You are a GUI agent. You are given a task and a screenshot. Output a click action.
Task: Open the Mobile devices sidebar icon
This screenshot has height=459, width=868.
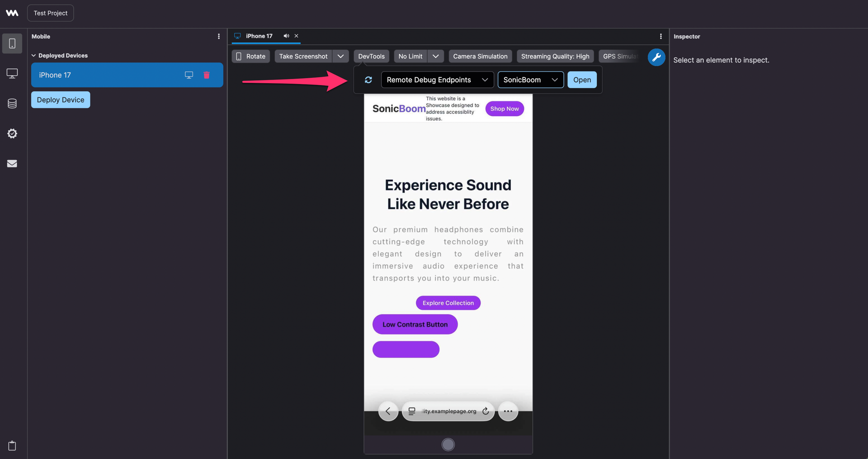[12, 43]
